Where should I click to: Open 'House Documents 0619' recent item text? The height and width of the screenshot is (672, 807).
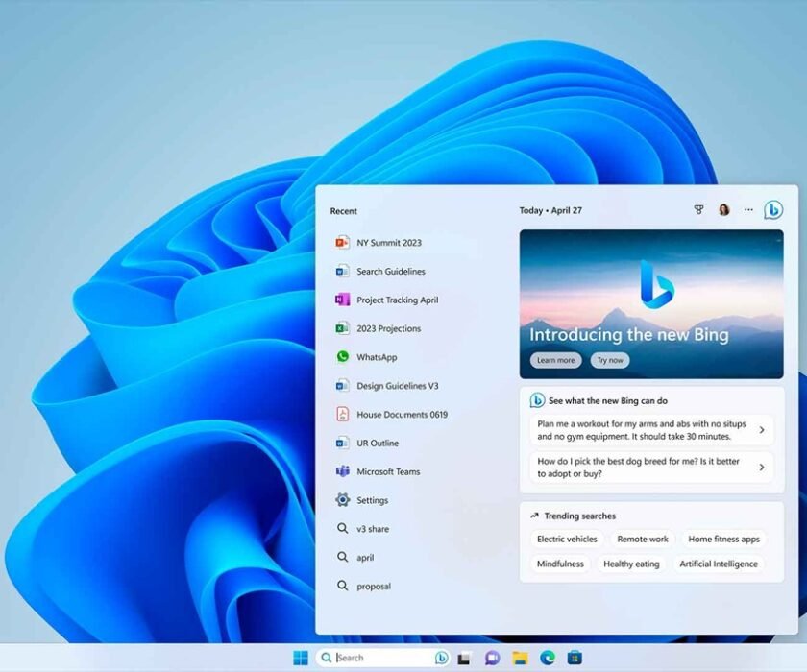[402, 415]
